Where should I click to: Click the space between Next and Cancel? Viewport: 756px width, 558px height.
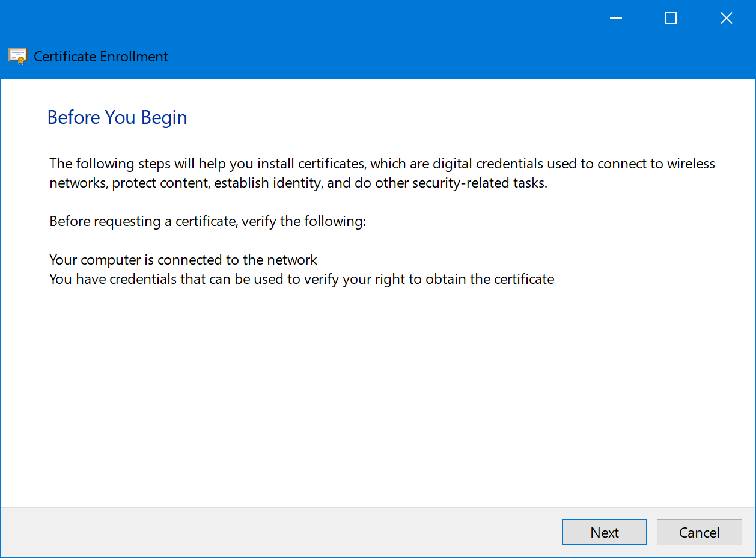pyautogui.click(x=652, y=532)
